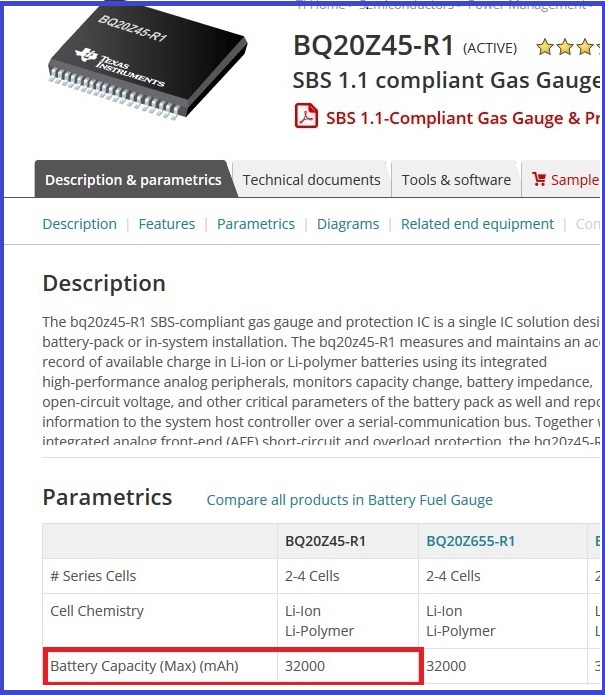Open the Diagrams section link
Viewport: 605px width, 695px height.
coord(348,224)
